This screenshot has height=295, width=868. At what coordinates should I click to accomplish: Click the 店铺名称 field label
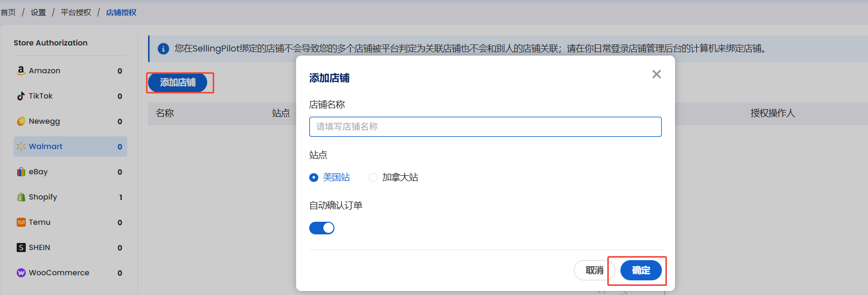(327, 105)
